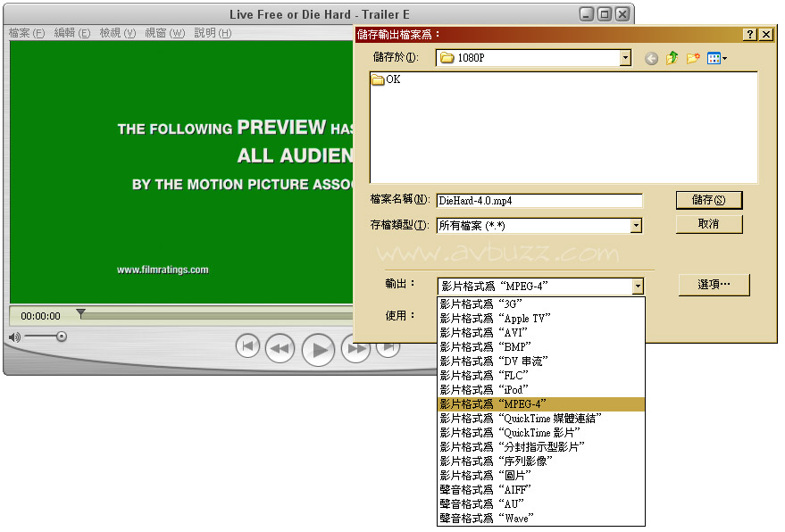Jump to beginning with skip-back button
The width and height of the screenshot is (785, 532).
click(x=247, y=346)
